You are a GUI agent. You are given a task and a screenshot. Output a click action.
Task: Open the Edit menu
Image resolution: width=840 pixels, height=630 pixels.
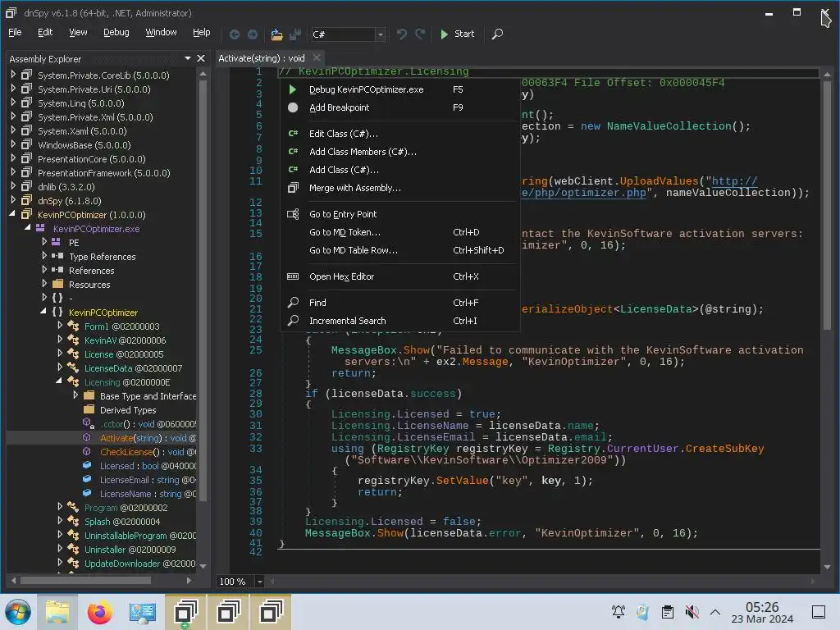[x=45, y=32]
